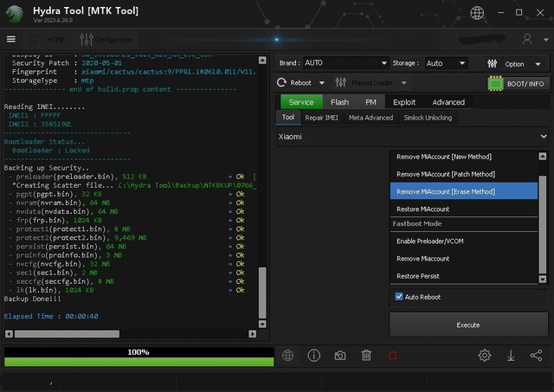The height and width of the screenshot is (392, 554).
Task: Expand the Reboot dropdown arrow
Action: click(322, 83)
